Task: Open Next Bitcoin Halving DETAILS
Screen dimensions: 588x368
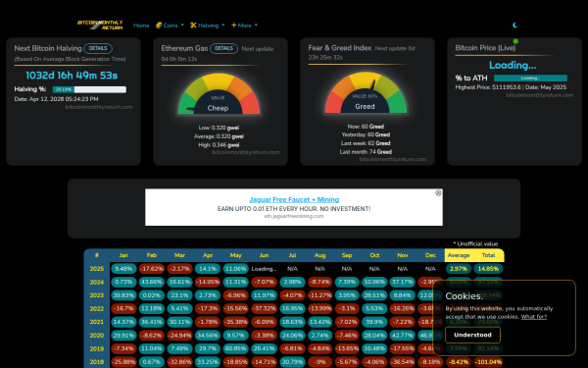Action: coord(98,48)
